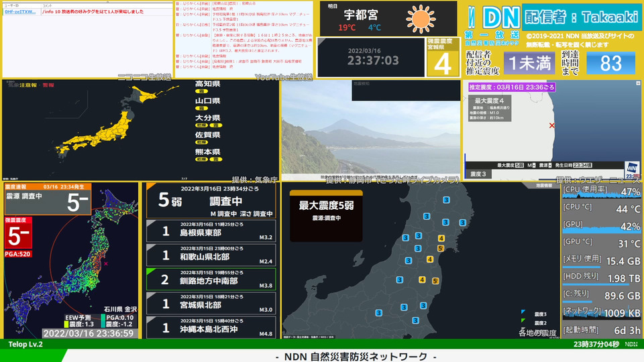Click the 23:37:03 digital clock
The width and height of the screenshot is (644, 362).
click(373, 60)
